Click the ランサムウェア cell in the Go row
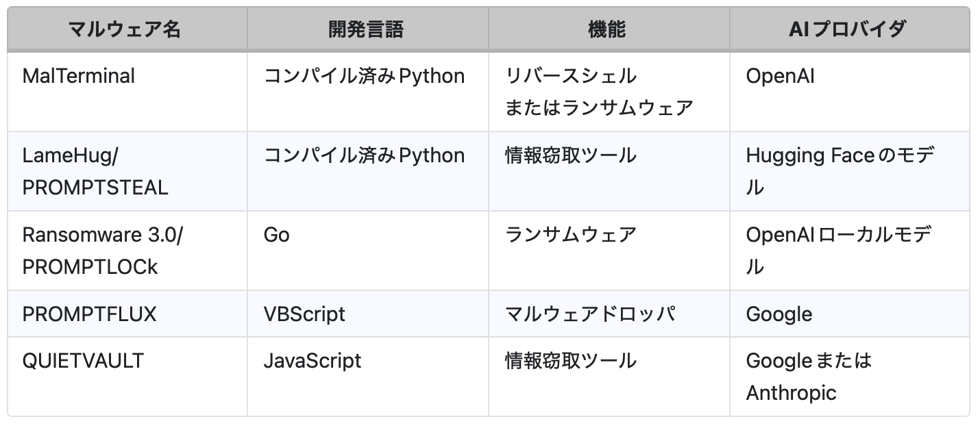 570,235
